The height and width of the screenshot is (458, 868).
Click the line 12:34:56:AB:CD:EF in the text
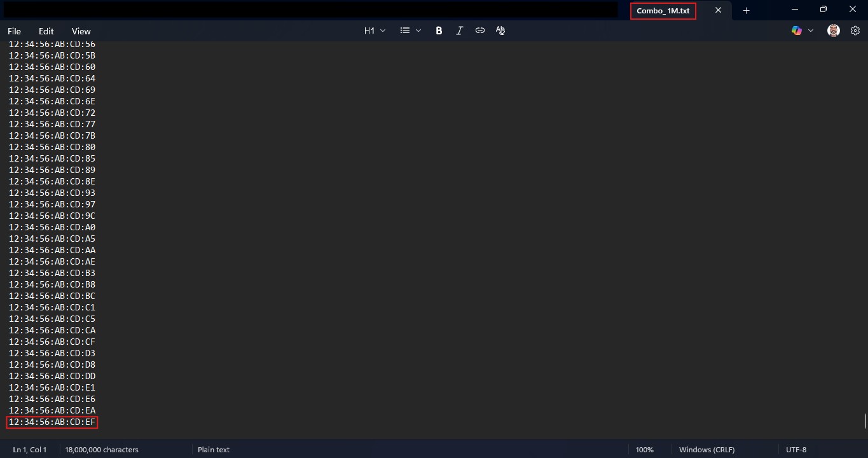pyautogui.click(x=52, y=422)
